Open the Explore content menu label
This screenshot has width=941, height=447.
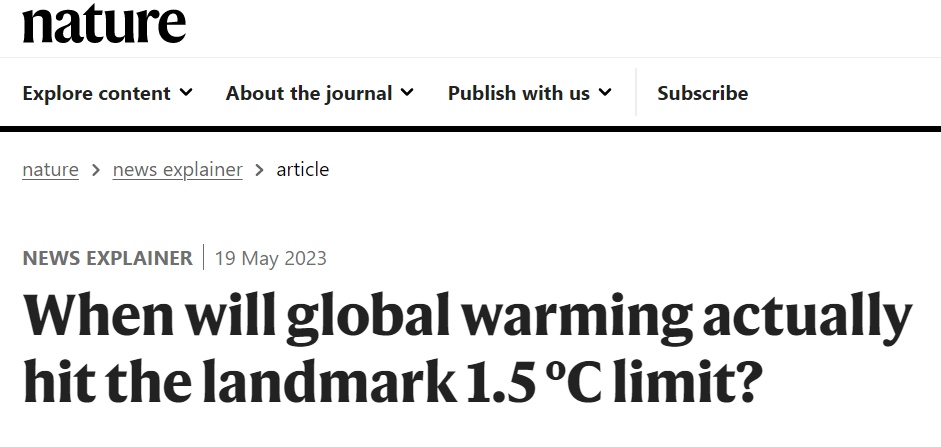97,93
